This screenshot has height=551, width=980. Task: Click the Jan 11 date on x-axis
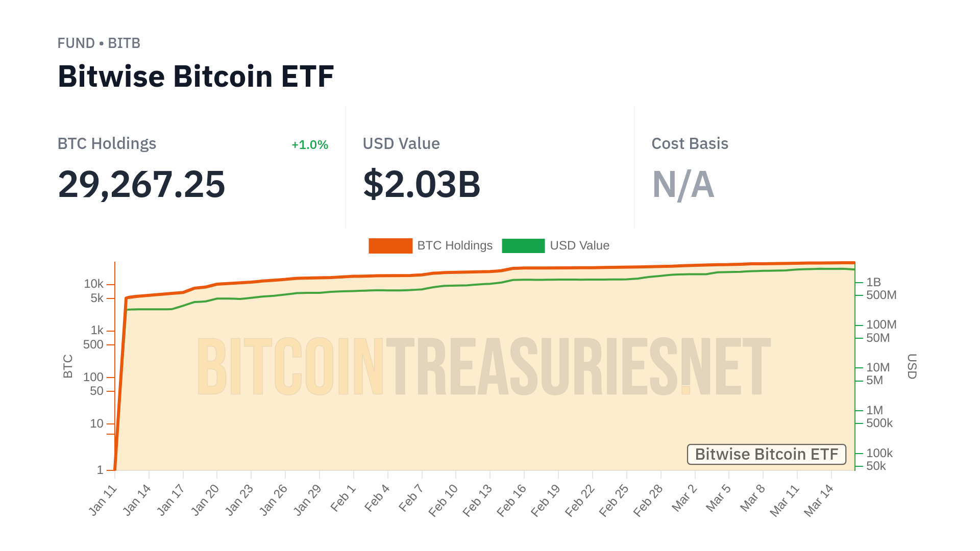[x=103, y=500]
